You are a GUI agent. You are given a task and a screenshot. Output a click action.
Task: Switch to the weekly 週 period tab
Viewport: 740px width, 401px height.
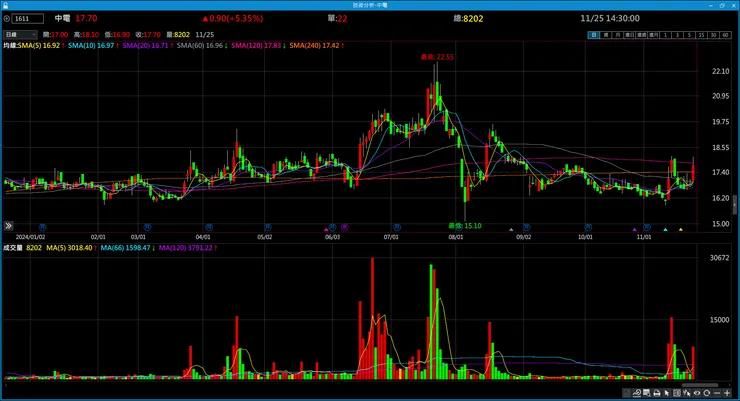point(605,35)
